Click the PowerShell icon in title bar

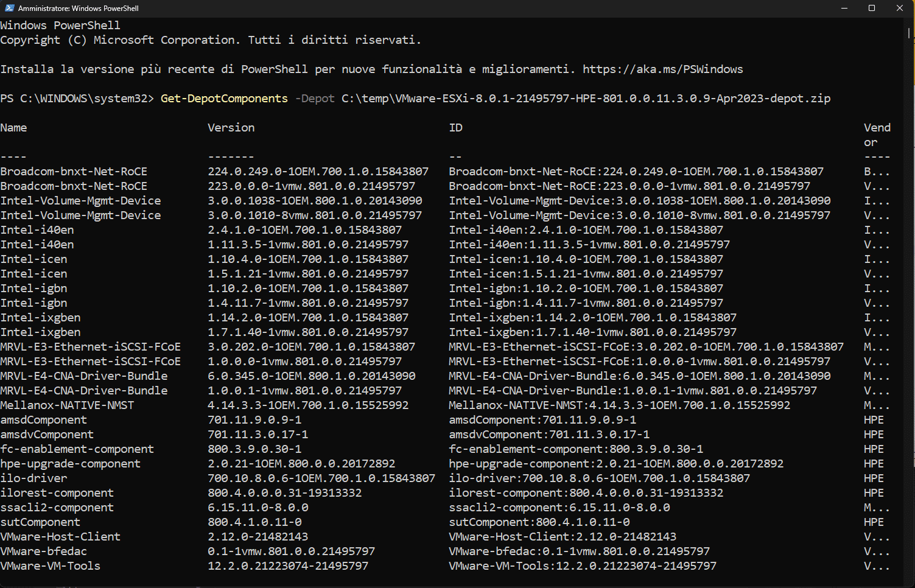click(9, 8)
